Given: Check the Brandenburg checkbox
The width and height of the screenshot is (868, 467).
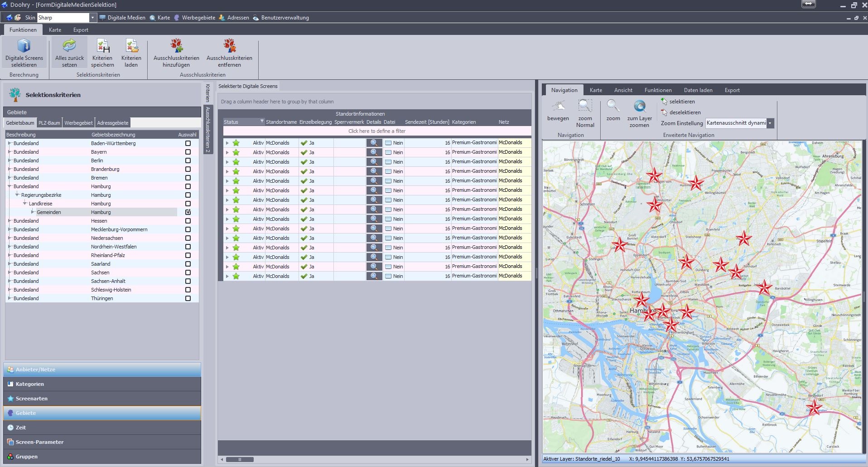Looking at the screenshot, I should coord(188,169).
